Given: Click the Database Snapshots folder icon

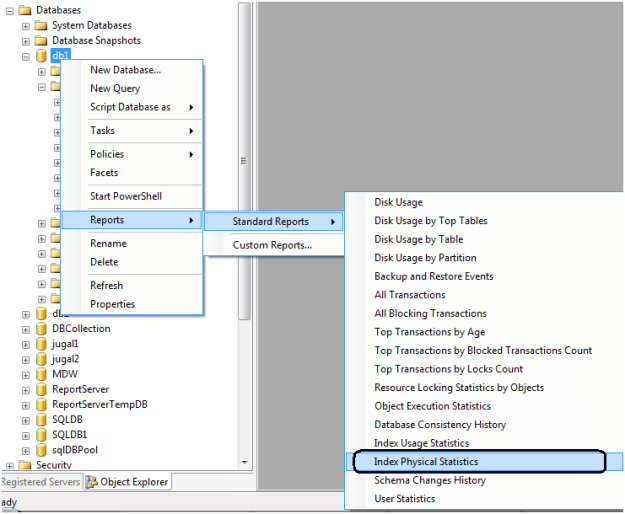Looking at the screenshot, I should 41,41.
